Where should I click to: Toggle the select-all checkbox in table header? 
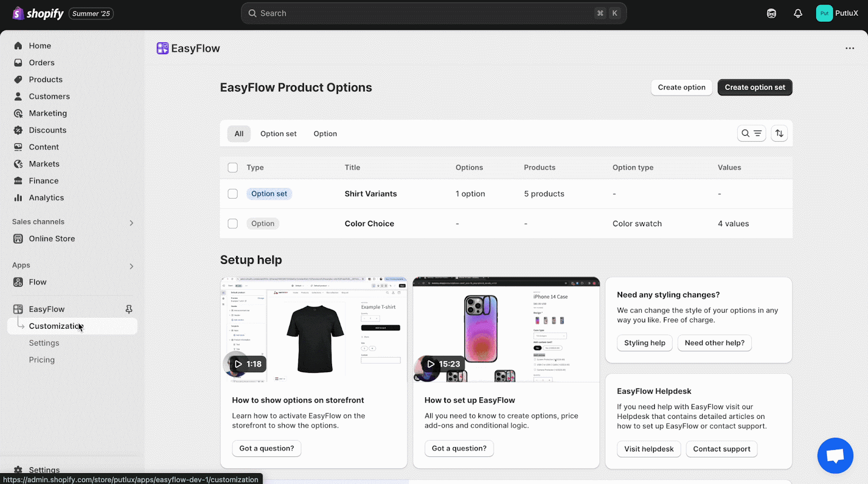[x=233, y=168]
